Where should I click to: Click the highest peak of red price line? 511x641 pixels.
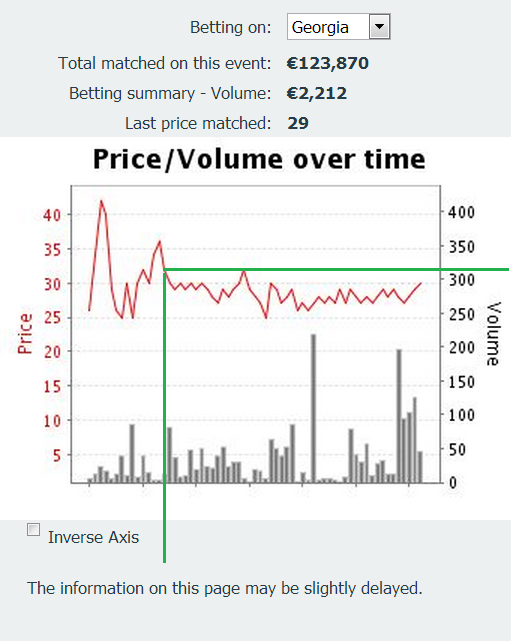point(101,200)
